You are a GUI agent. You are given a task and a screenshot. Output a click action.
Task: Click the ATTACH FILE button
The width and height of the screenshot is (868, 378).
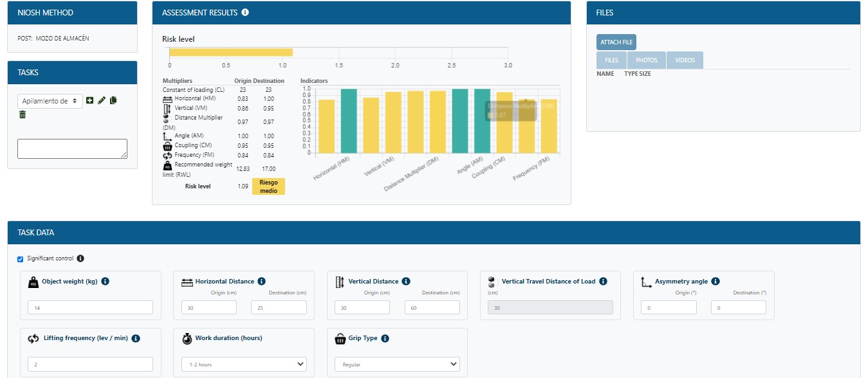tap(616, 42)
